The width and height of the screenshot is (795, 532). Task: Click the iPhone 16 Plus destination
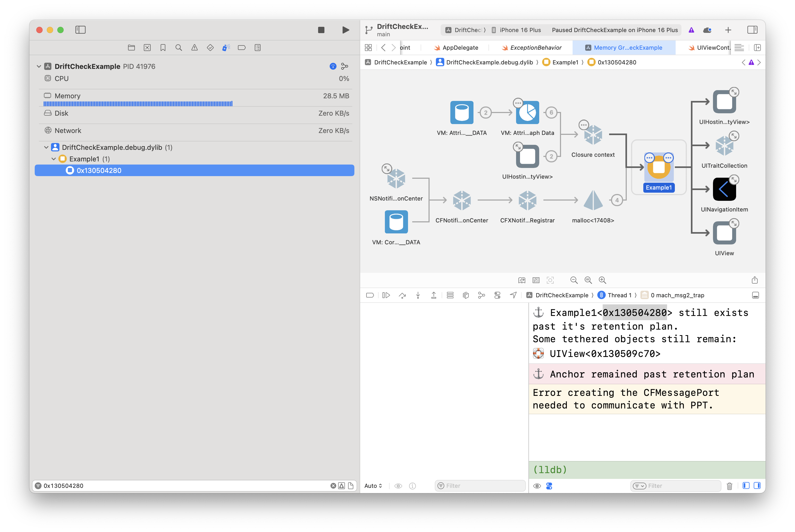pos(520,30)
